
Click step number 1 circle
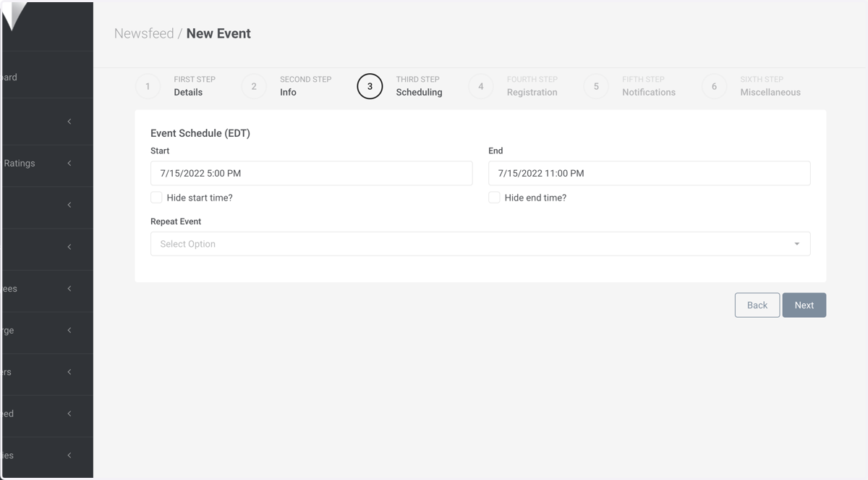coord(148,86)
